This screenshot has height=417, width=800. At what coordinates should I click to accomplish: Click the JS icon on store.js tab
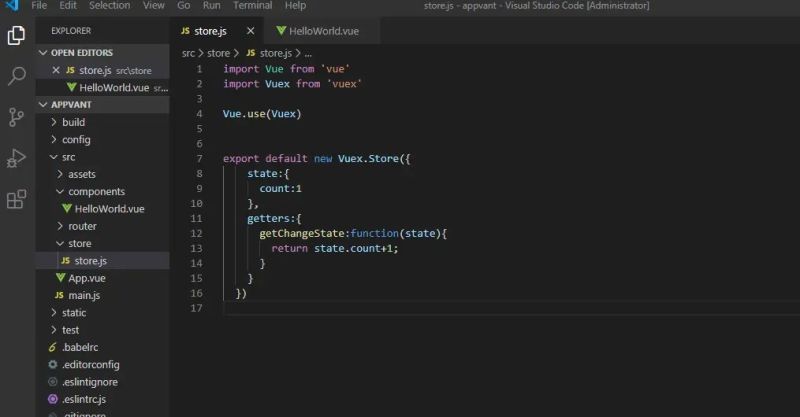point(185,31)
